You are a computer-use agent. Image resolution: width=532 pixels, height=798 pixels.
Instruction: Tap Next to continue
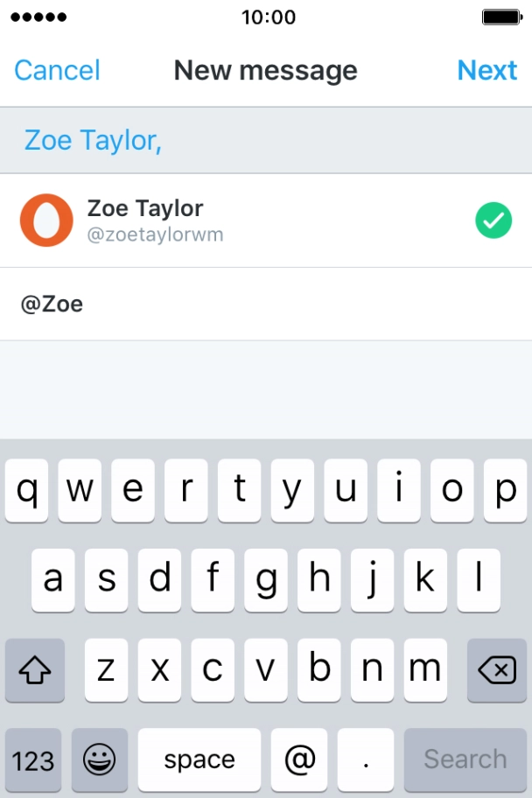[487, 70]
